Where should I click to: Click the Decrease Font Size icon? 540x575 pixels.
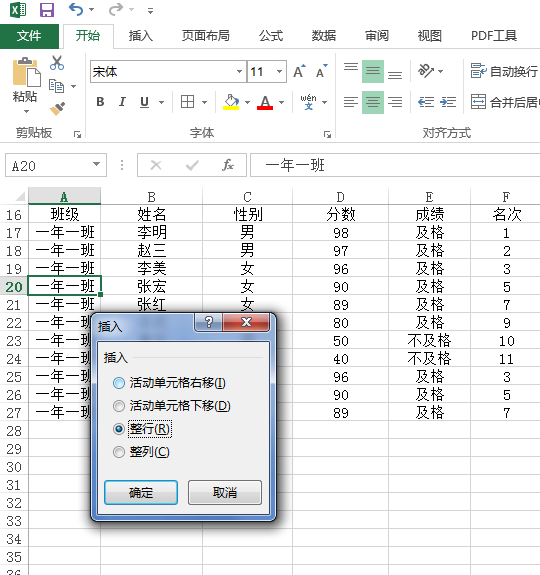[x=321, y=71]
